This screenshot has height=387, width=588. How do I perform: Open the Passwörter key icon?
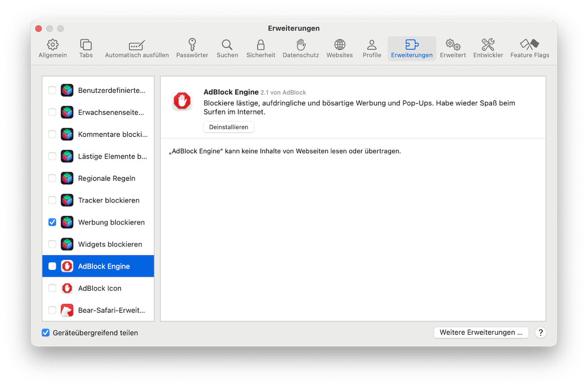click(192, 45)
